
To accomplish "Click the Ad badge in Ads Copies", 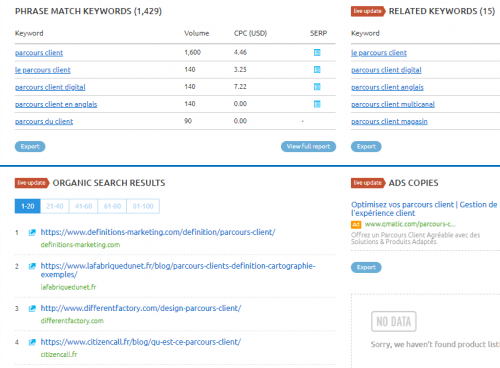I will 356,224.
